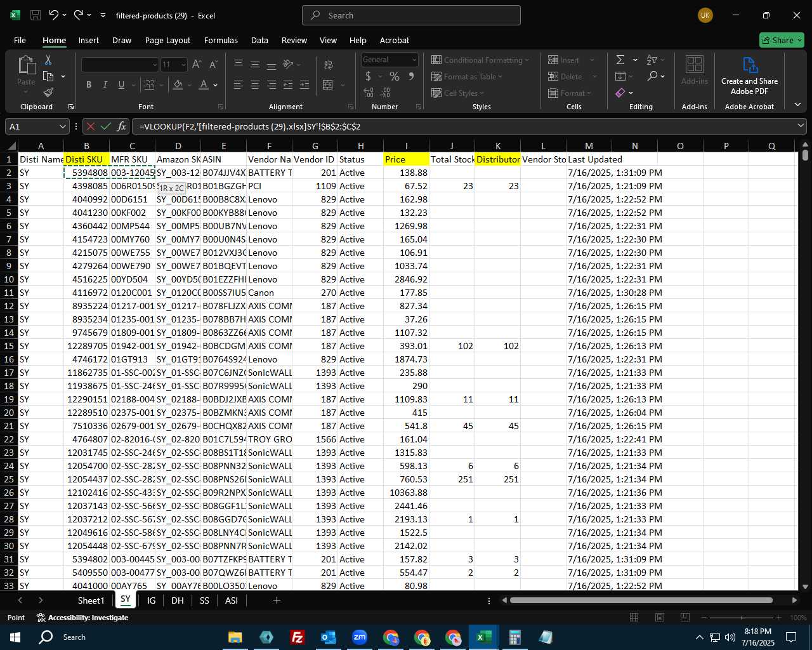
Task: Toggle center horizontal alignment
Action: coord(255,84)
